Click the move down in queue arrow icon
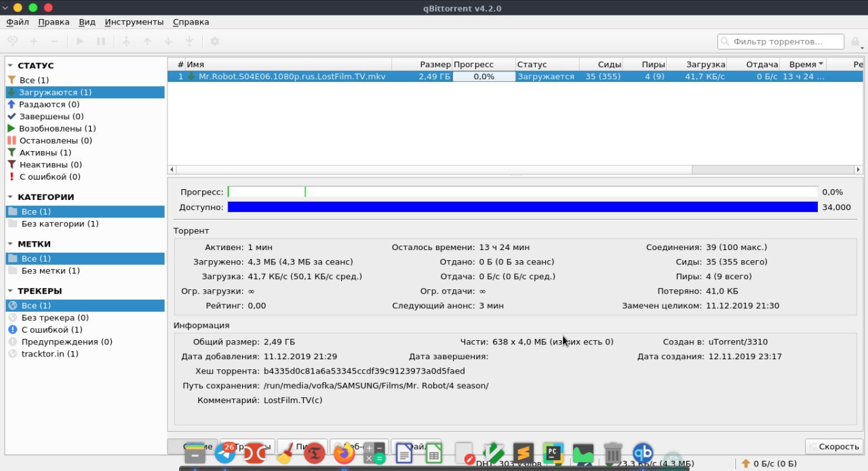Image resolution: width=868 pixels, height=471 pixels. click(x=168, y=41)
